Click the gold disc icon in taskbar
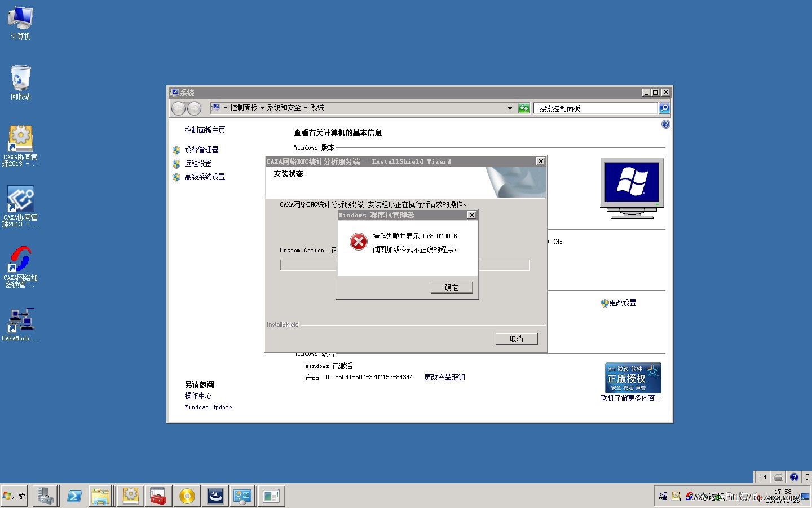The image size is (812, 508). [x=187, y=496]
